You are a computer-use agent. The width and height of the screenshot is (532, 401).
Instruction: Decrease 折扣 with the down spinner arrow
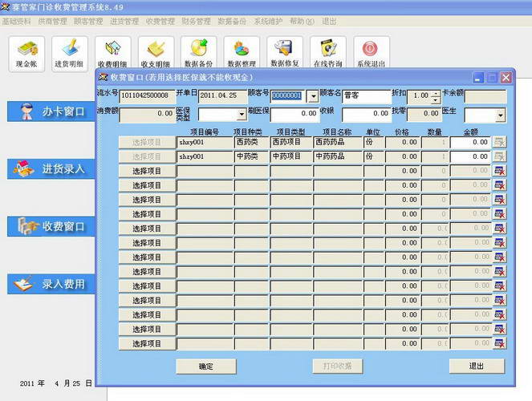[435, 100]
